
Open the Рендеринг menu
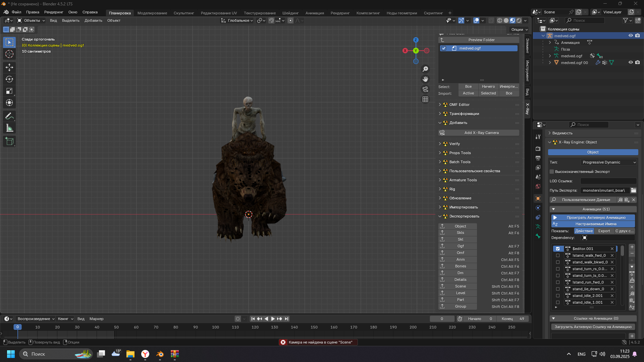point(54,12)
